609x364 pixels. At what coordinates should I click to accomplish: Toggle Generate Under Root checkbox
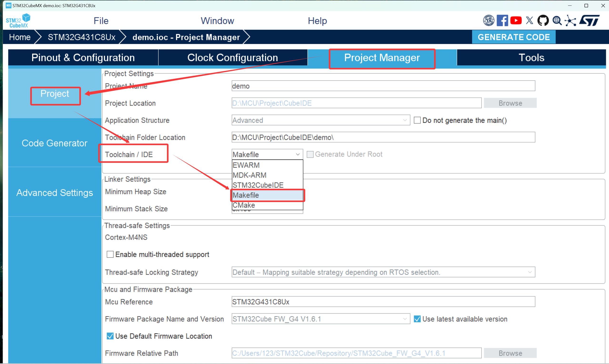[310, 154]
